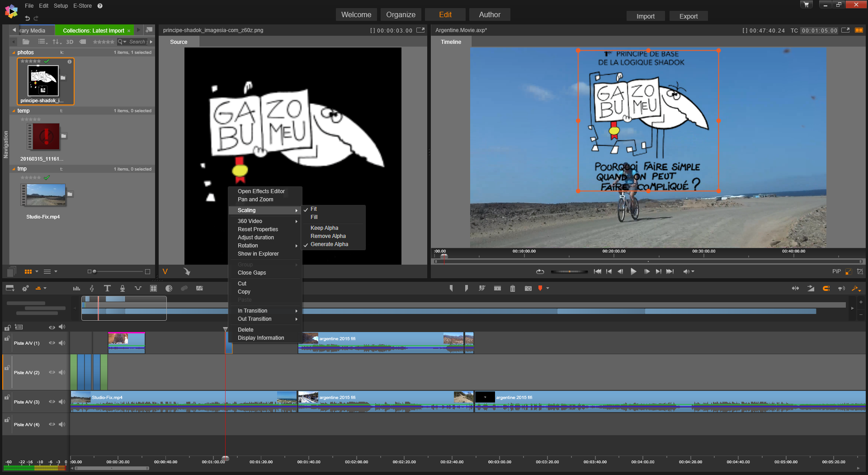Toggle magnet snapping on the timeline
This screenshot has width=868, height=475.
[x=826, y=288]
